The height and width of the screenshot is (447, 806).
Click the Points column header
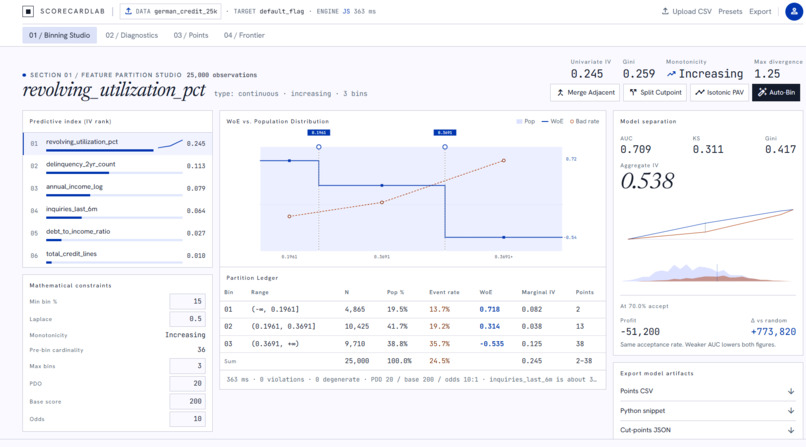[x=584, y=292]
